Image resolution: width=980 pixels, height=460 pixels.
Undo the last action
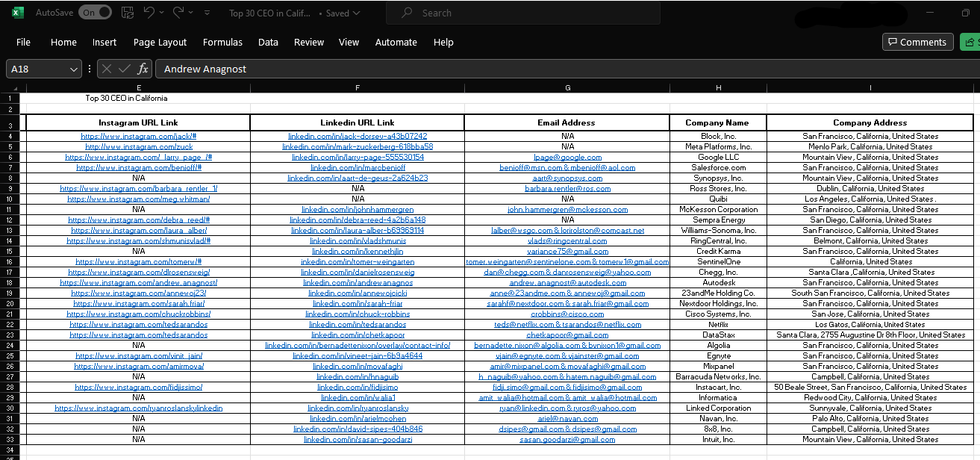149,13
